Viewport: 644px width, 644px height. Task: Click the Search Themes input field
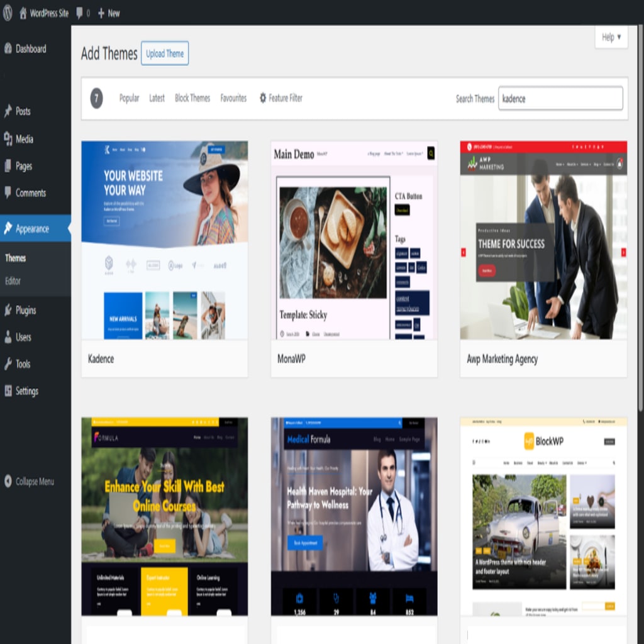coord(560,98)
